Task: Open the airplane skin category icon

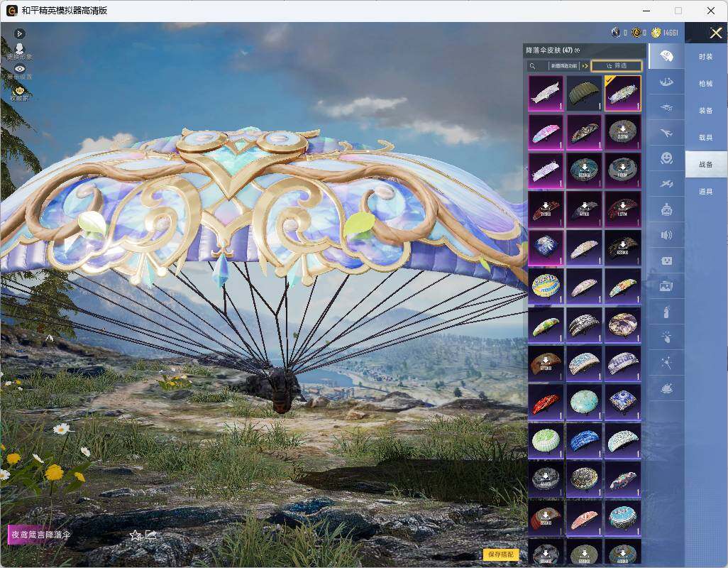Action: [x=666, y=133]
